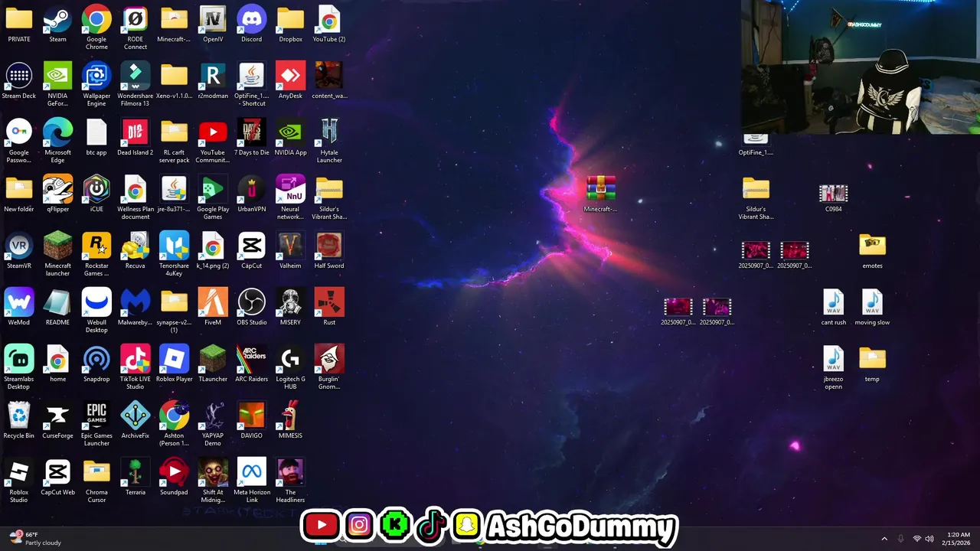Open the MISERY game shortcut

[x=291, y=307]
